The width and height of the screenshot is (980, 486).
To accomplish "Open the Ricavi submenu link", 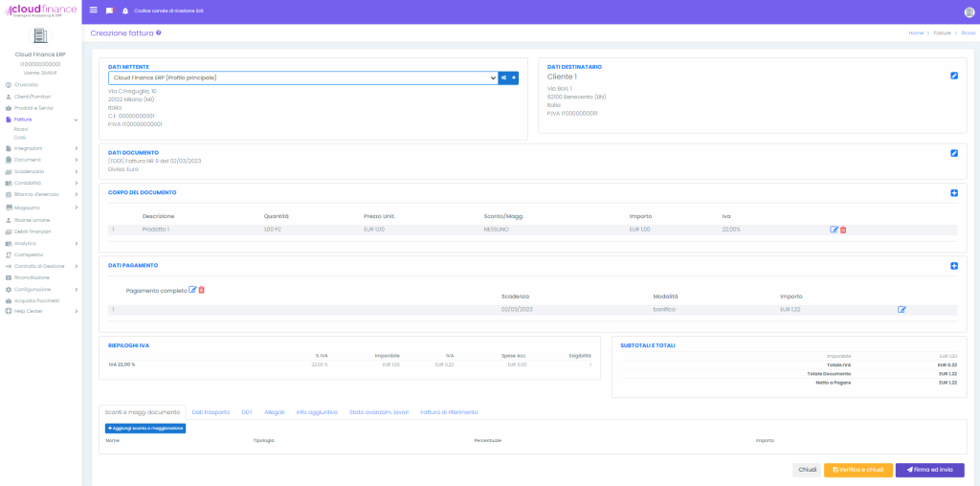I will point(21,129).
